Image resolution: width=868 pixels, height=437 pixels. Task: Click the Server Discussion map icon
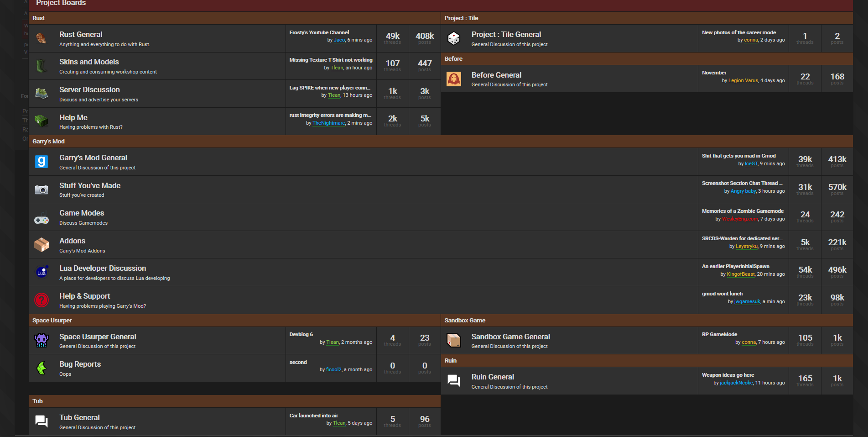click(42, 94)
